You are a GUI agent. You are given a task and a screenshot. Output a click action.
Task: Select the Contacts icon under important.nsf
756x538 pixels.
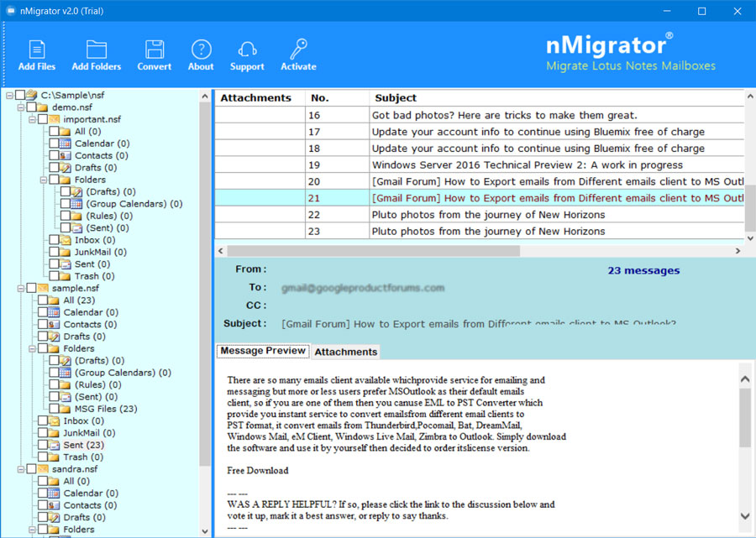pos(65,155)
